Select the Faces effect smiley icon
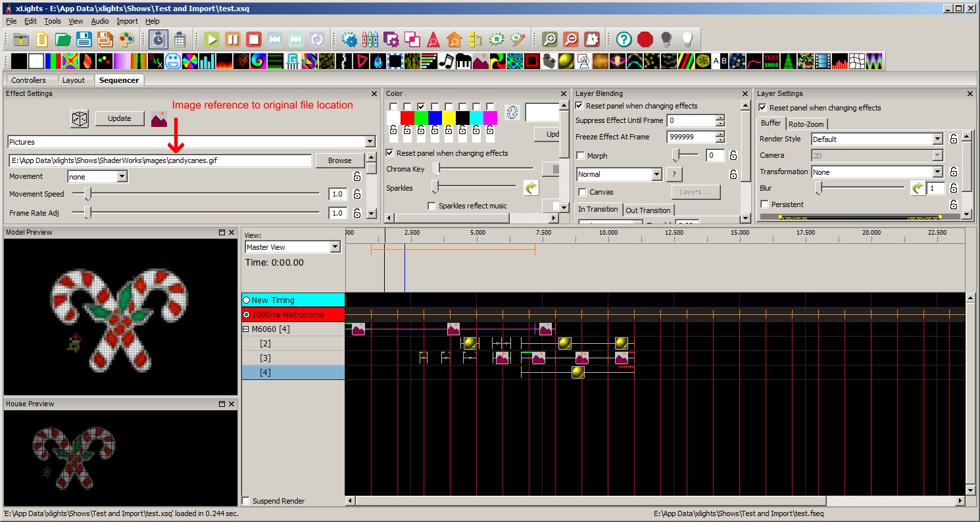Image resolution: width=980 pixels, height=522 pixels. tap(173, 61)
